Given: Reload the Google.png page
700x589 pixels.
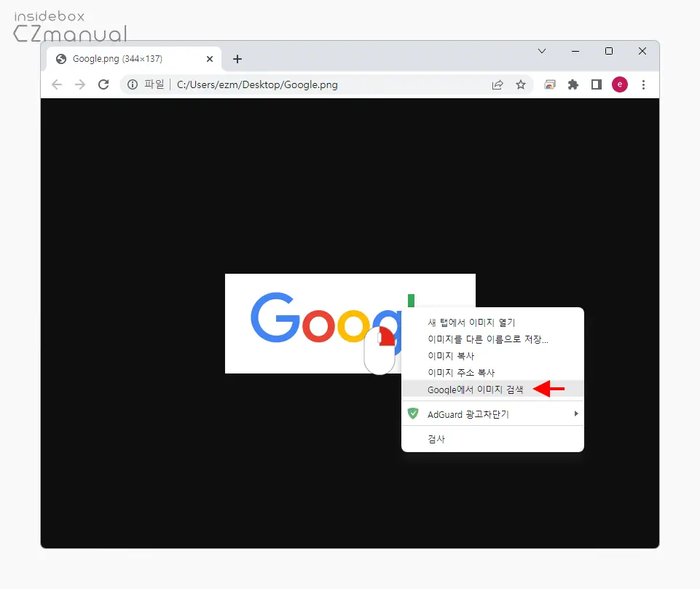Looking at the screenshot, I should tap(103, 84).
